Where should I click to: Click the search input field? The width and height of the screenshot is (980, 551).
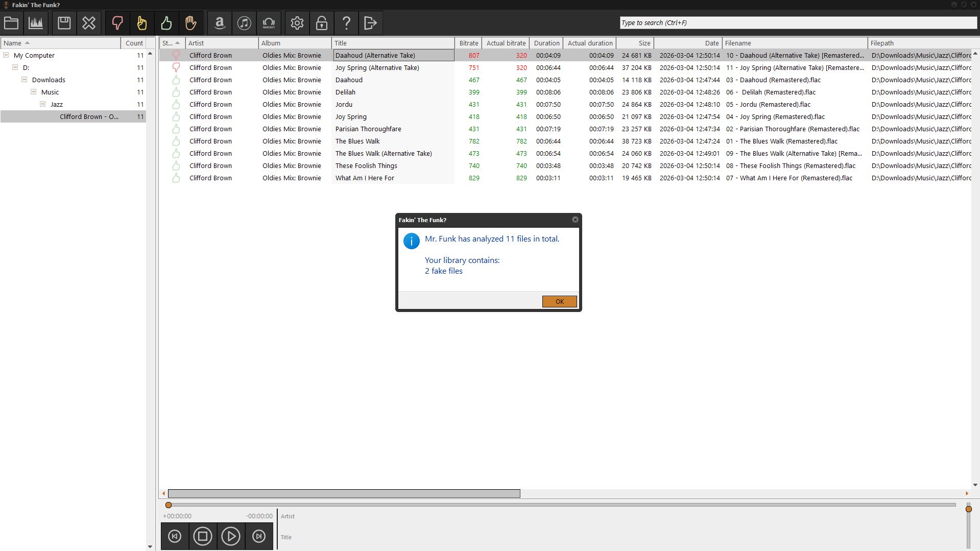(797, 23)
